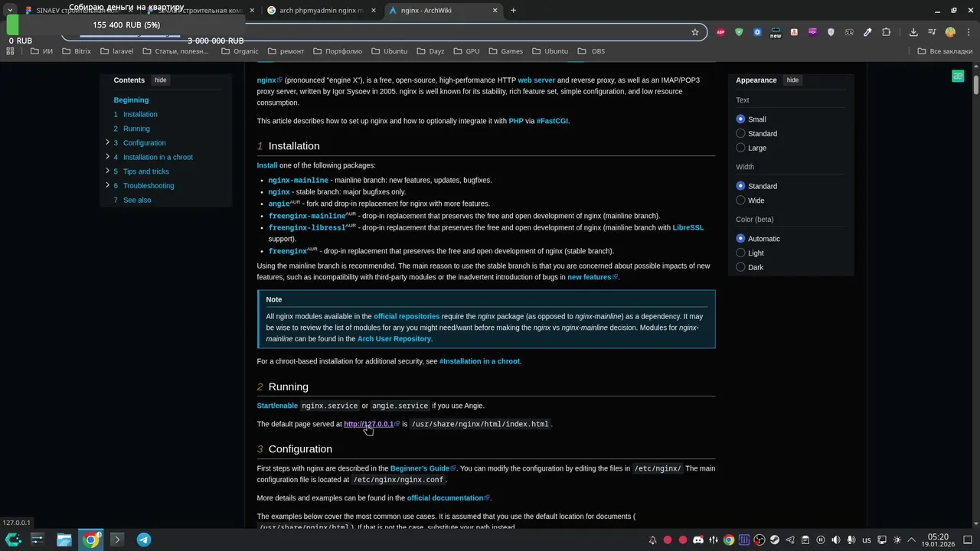Image resolution: width=980 pixels, height=551 pixels.
Task: Open the purple extension icon in toolbar
Action: tap(812, 32)
